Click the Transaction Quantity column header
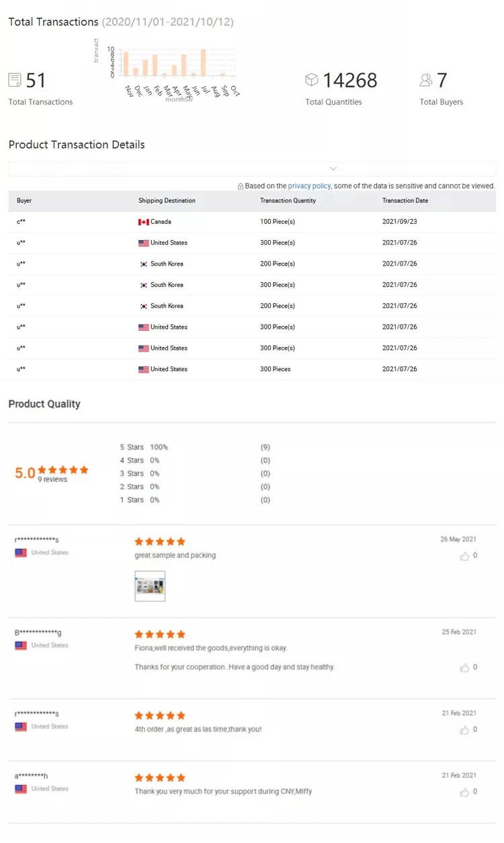 [288, 200]
